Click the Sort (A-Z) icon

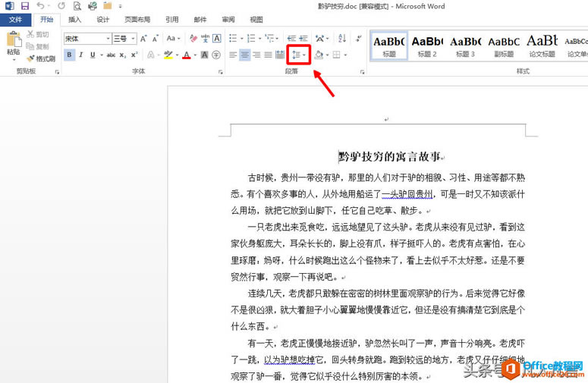pyautogui.click(x=342, y=38)
